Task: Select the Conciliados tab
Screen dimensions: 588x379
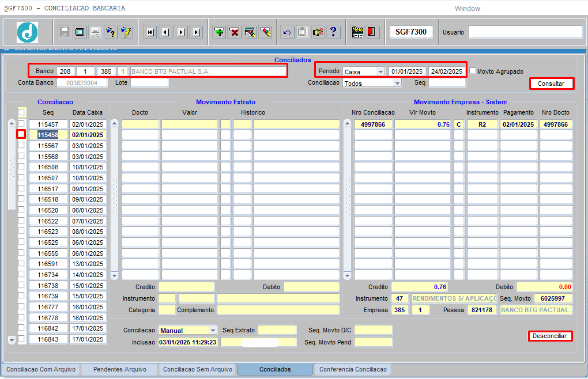Action: 275,369
